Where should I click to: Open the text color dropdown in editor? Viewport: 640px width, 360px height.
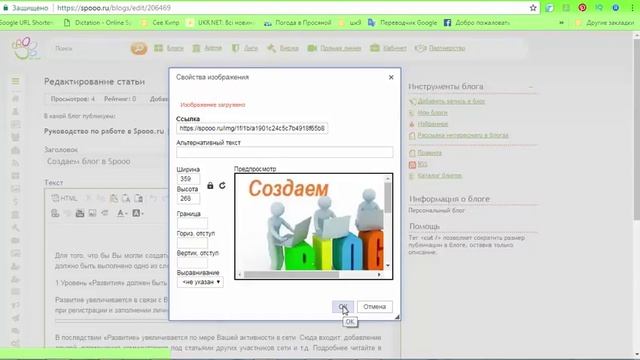point(122,213)
